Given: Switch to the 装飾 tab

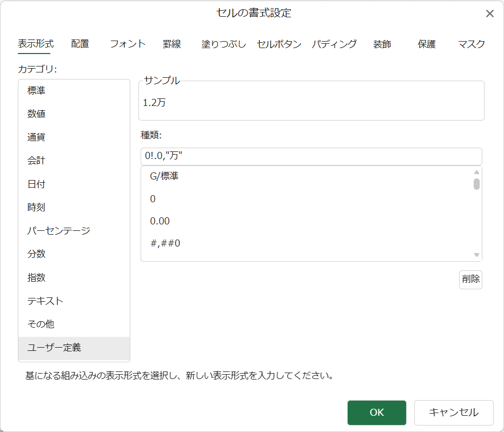Looking at the screenshot, I should [x=382, y=44].
